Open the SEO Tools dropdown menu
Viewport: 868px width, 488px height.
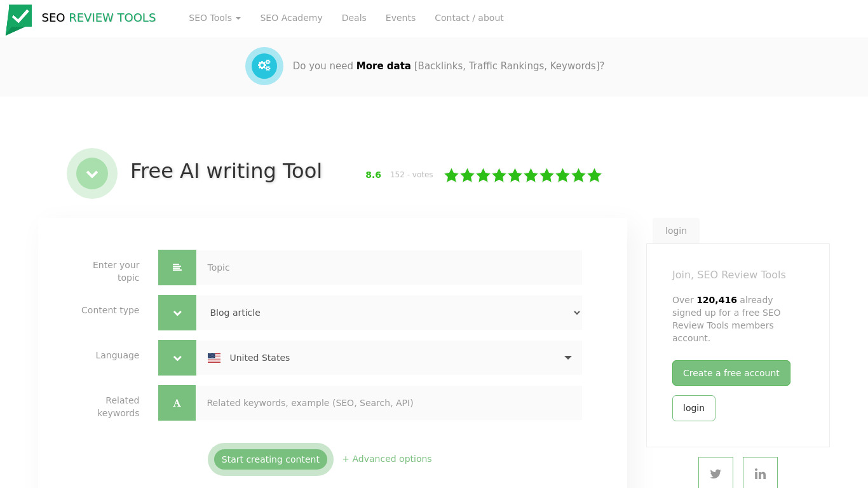point(214,18)
